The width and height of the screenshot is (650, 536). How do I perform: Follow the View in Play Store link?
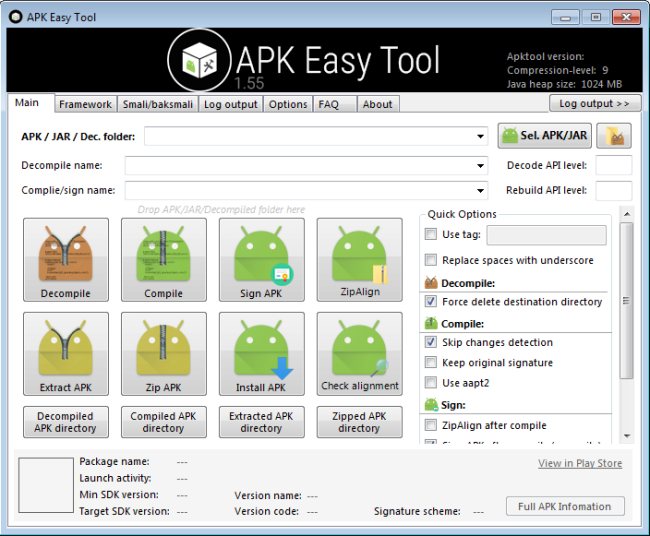pyautogui.click(x=579, y=463)
